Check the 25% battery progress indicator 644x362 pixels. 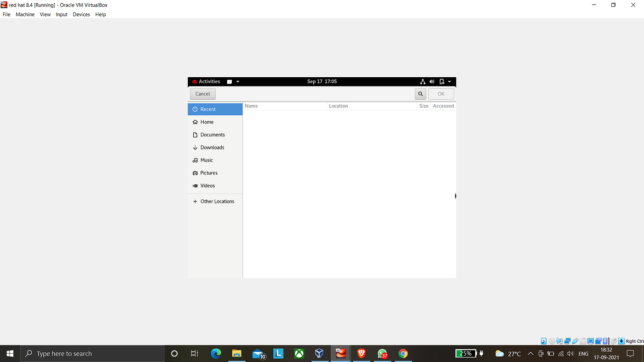pyautogui.click(x=466, y=353)
